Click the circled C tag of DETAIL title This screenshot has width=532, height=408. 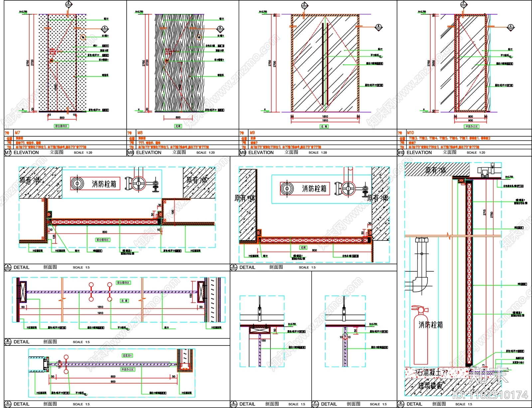pyautogui.click(x=8, y=404)
